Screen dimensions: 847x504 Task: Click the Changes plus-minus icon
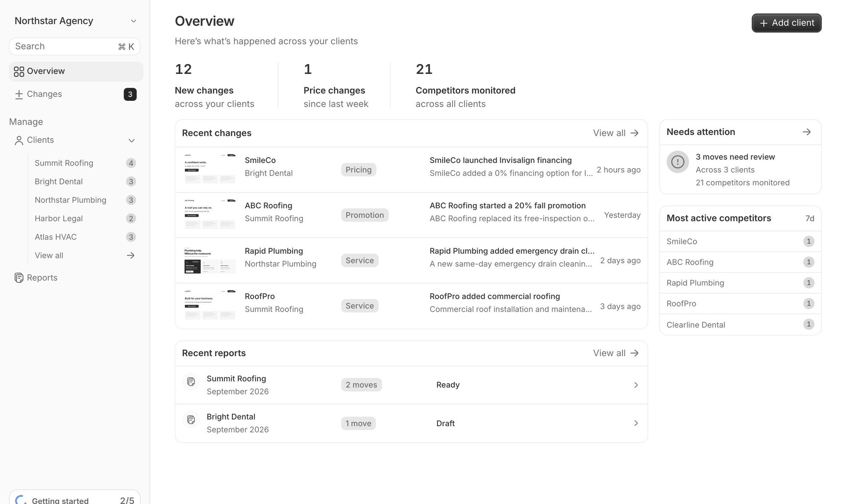(19, 94)
